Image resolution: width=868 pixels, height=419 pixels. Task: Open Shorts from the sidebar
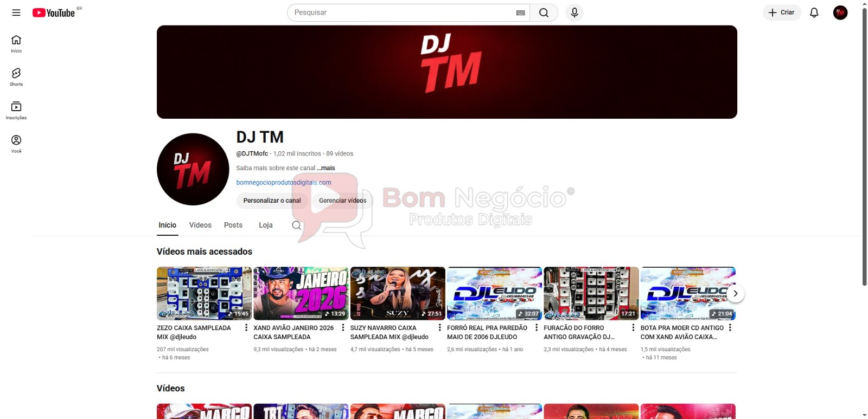16,78
